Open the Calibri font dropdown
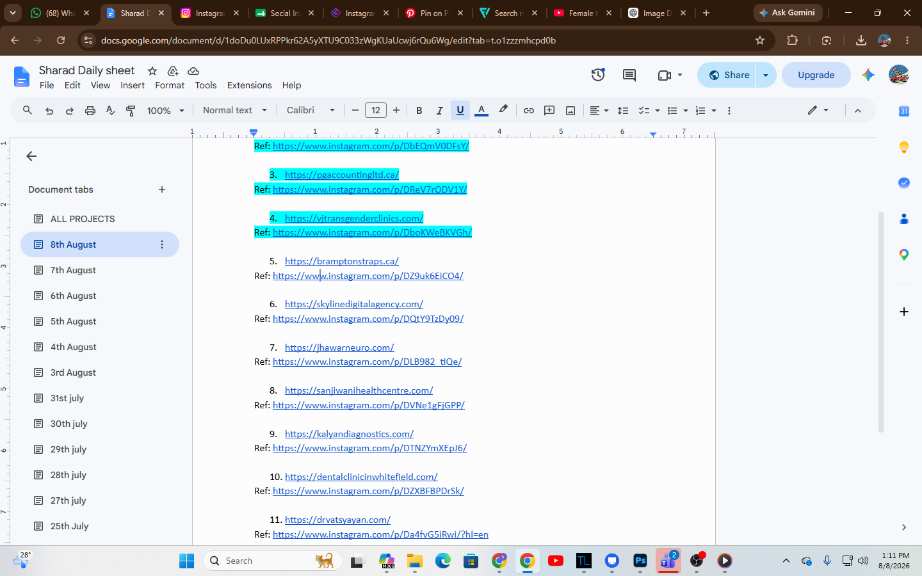The image size is (922, 576). (x=310, y=110)
